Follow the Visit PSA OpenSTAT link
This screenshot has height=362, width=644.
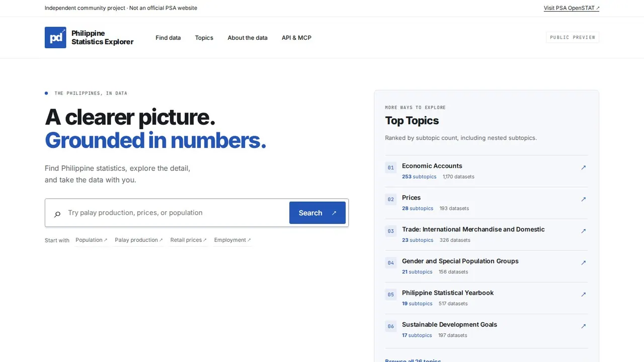pyautogui.click(x=572, y=8)
